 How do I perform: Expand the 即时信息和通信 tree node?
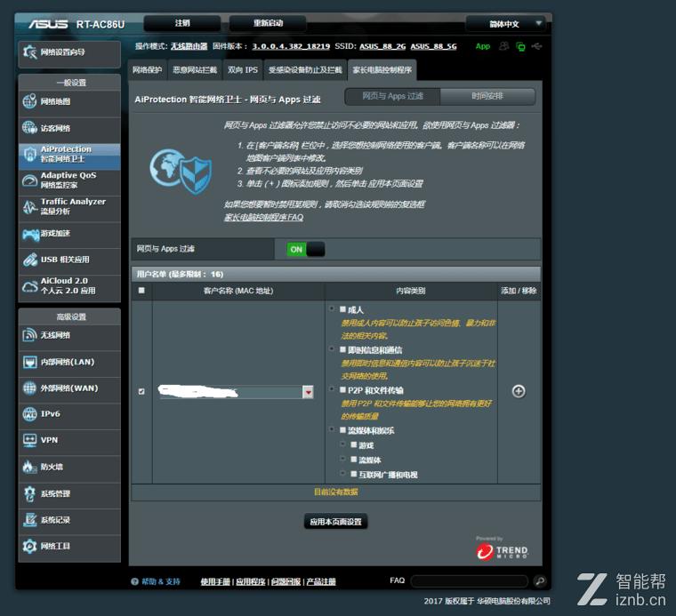(x=332, y=348)
